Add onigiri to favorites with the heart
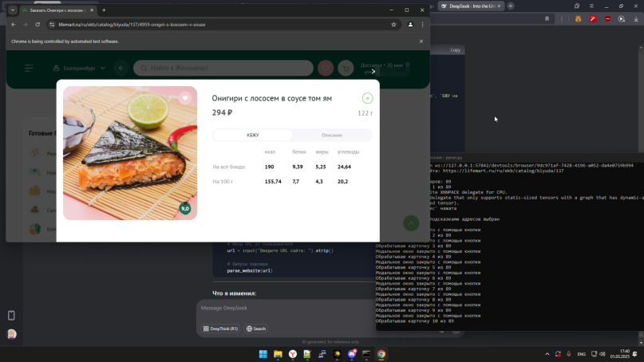This screenshot has height=362, width=644. 185,98
